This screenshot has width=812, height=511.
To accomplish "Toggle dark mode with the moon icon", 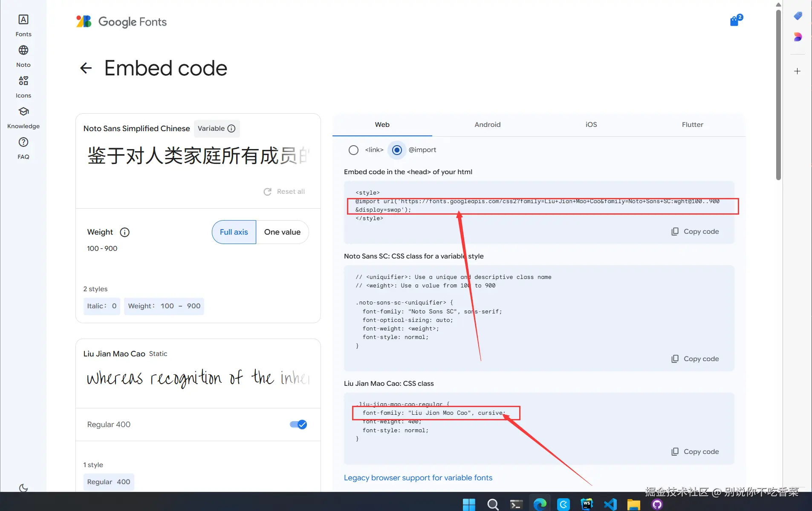I will 23,488.
